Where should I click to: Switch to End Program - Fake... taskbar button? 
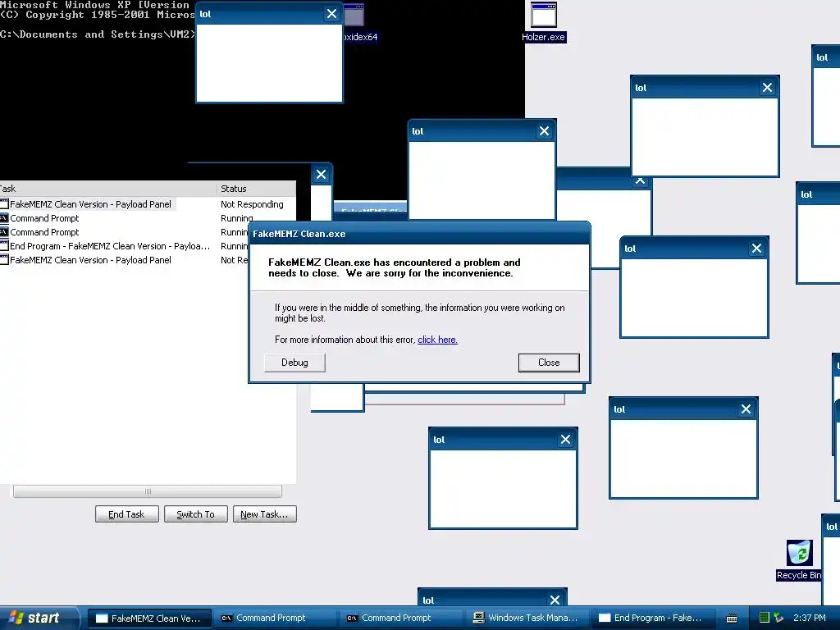652,619
